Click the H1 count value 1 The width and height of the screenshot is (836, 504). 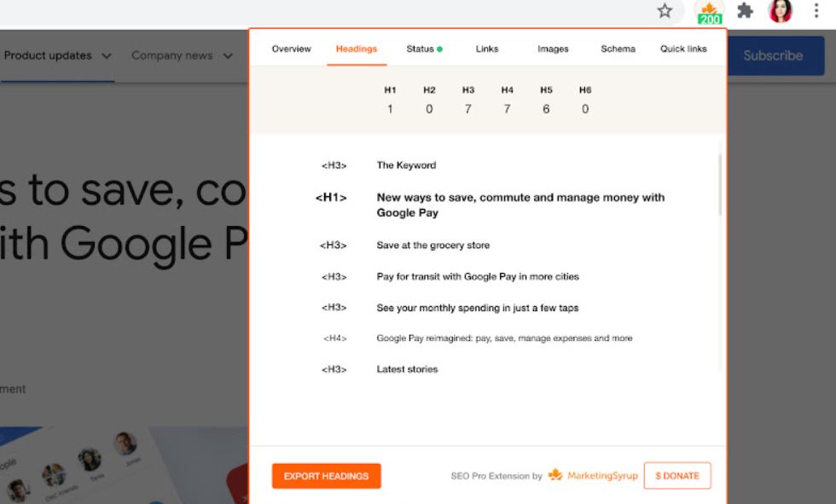pyautogui.click(x=390, y=109)
